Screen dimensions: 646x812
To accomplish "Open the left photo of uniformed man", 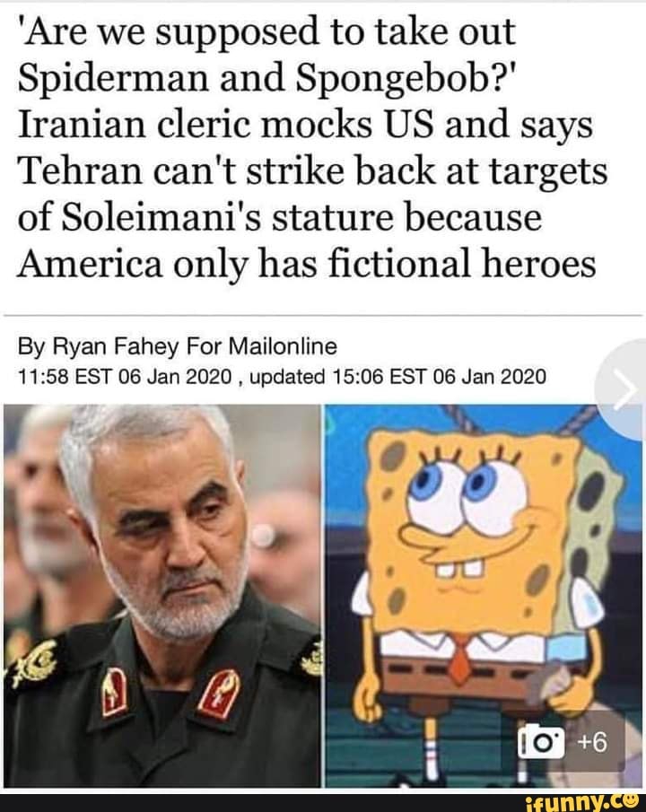I will (161, 596).
